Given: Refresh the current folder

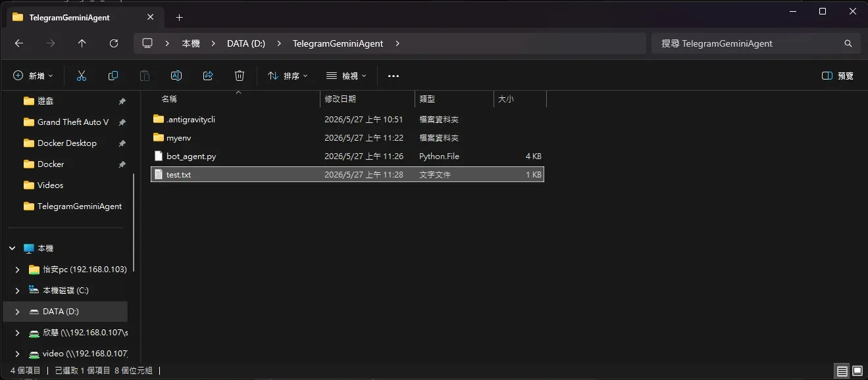Looking at the screenshot, I should pos(114,43).
